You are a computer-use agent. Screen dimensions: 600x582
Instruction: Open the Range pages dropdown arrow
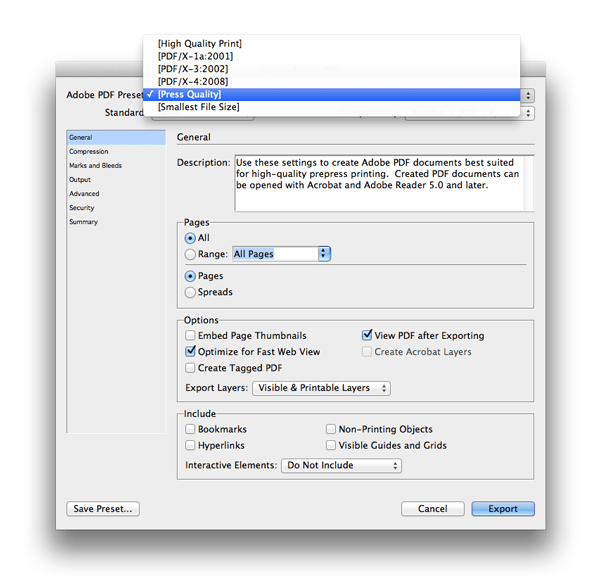click(324, 254)
